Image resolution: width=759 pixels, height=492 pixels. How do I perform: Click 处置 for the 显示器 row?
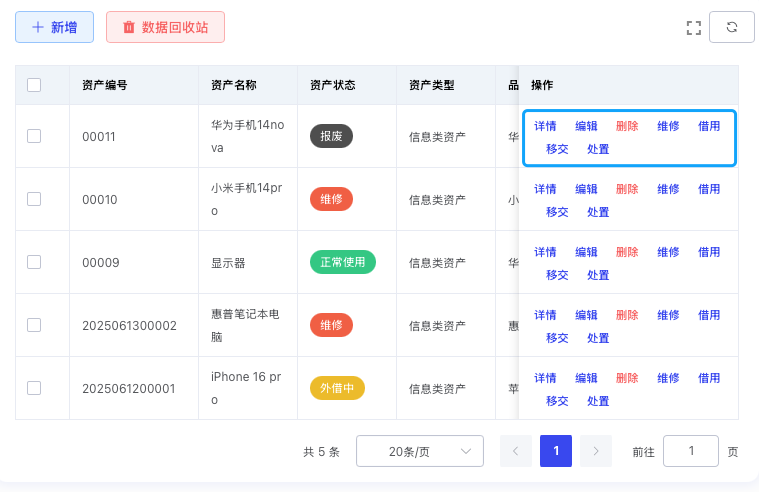(598, 275)
